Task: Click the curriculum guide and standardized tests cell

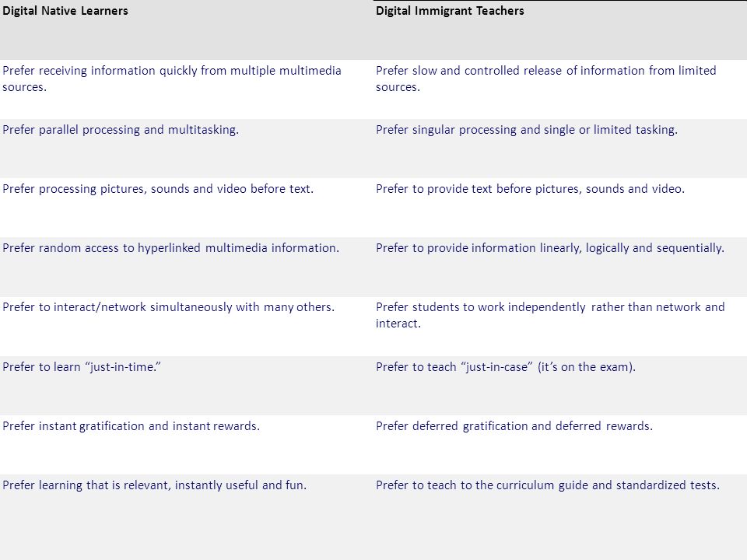Action: pyautogui.click(x=559, y=517)
